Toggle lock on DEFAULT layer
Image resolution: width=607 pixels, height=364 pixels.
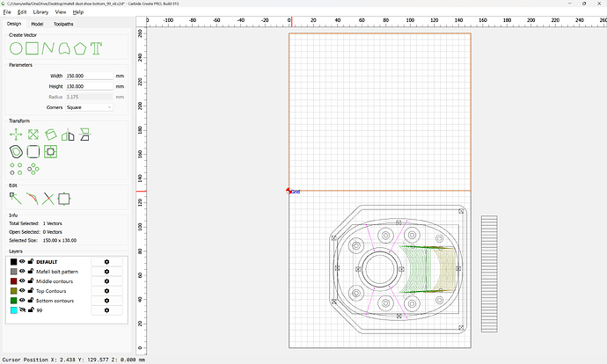point(31,261)
